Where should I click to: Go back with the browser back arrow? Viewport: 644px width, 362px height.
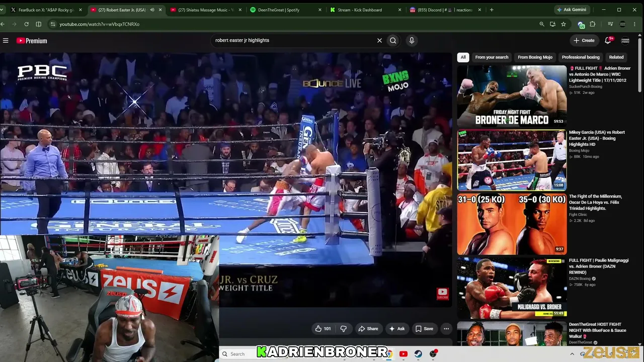(x=3, y=24)
